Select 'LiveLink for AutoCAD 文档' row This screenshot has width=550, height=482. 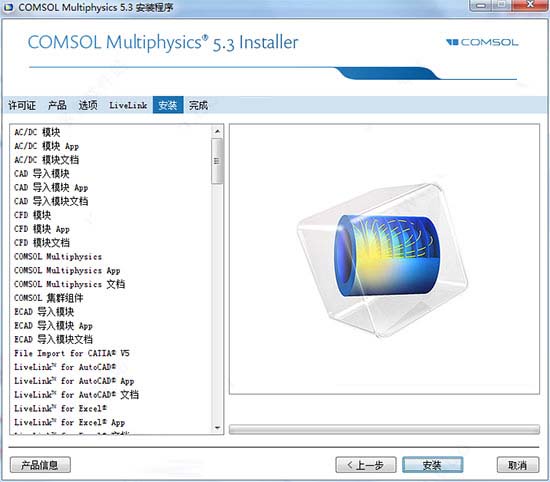[x=111, y=395]
